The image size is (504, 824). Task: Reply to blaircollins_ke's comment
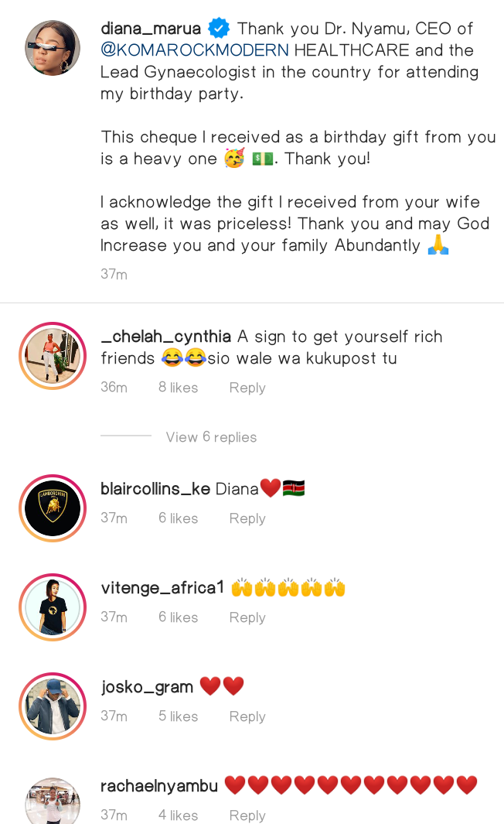pyautogui.click(x=247, y=518)
